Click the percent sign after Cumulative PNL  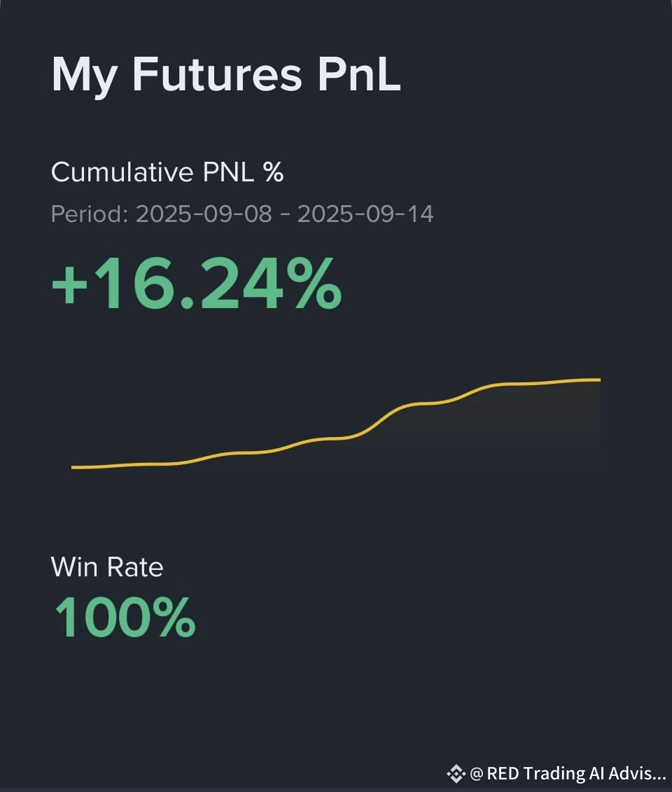pos(274,172)
